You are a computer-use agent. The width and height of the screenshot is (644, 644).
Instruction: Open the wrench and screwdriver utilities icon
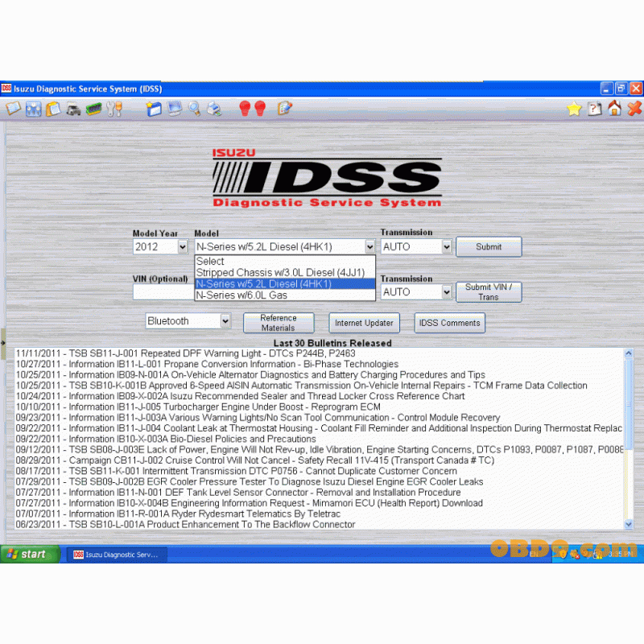(114, 109)
